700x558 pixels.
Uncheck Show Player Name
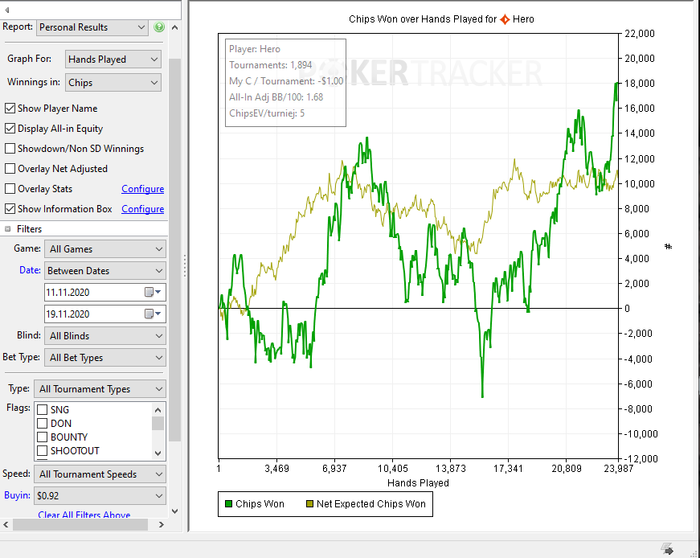[10, 108]
